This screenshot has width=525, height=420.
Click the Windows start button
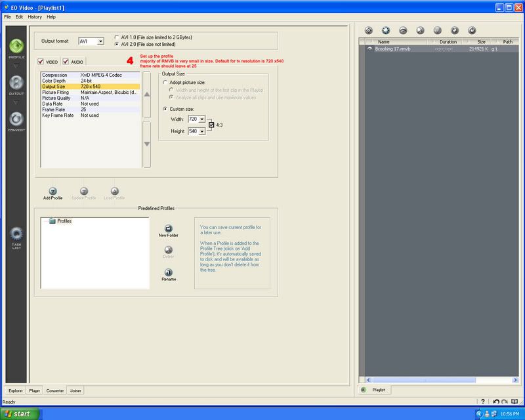point(21,413)
